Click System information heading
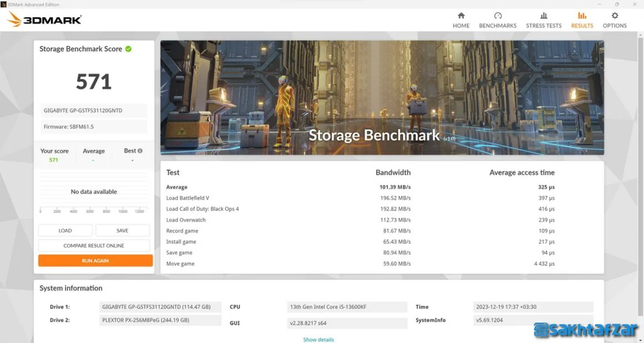Screen dimensions: 644x343 point(71,288)
